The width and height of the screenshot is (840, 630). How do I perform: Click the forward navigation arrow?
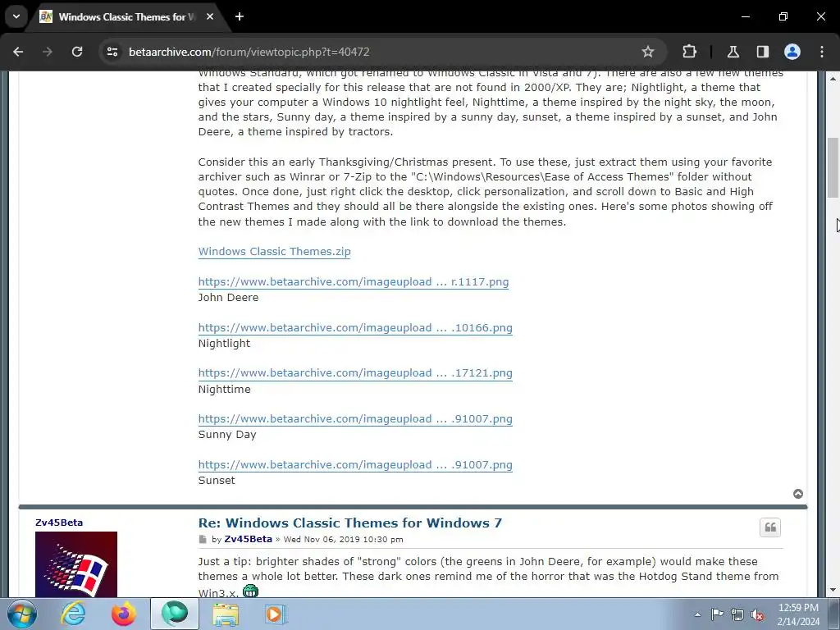click(x=48, y=52)
